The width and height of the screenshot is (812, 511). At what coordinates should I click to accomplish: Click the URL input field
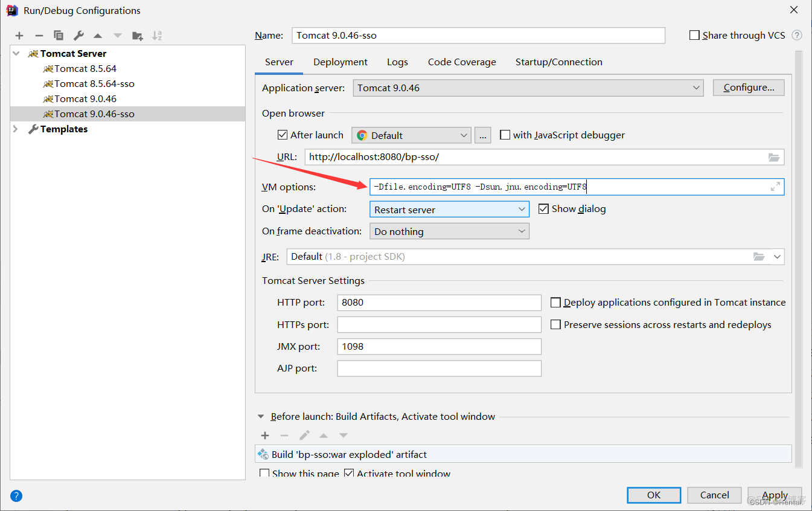point(545,157)
